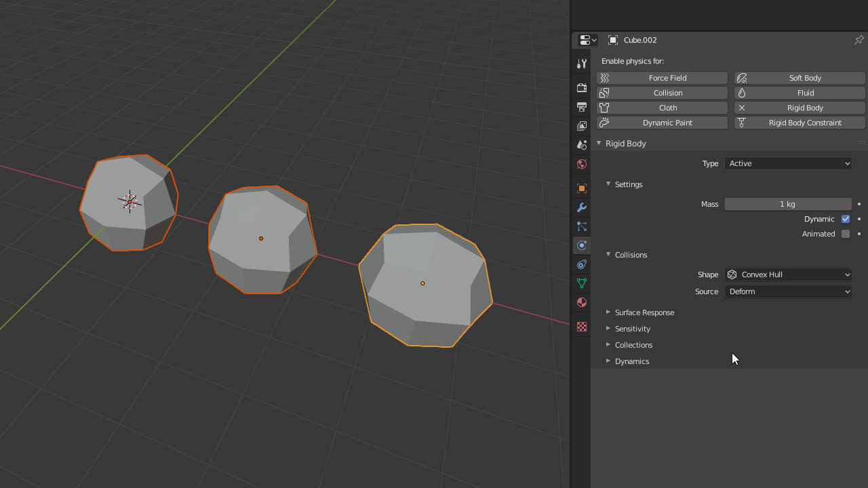Open the Material properties tab
This screenshot has width=868, height=488.
click(x=582, y=302)
